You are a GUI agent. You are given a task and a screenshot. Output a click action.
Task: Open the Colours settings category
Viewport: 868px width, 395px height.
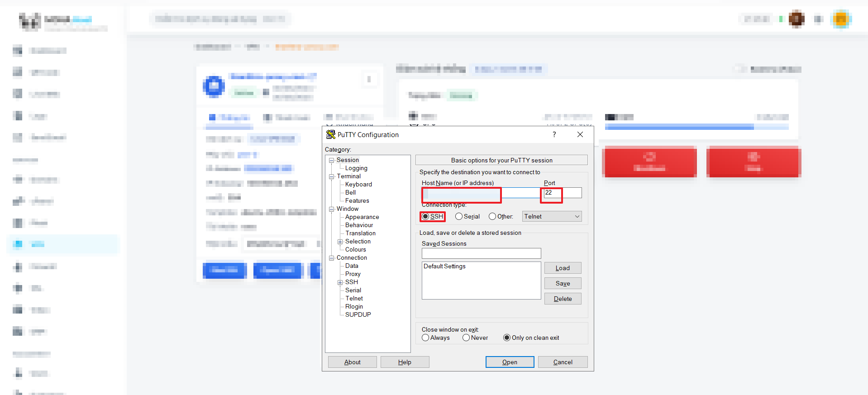pyautogui.click(x=355, y=250)
